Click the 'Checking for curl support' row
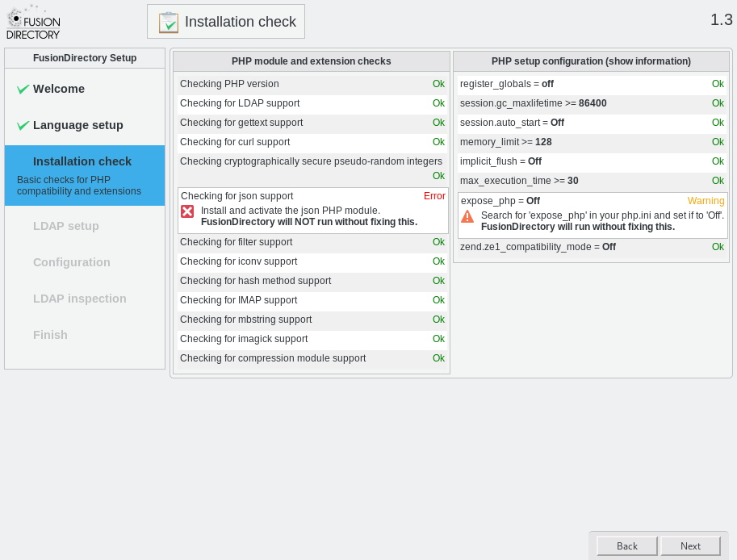737x560 pixels. (x=312, y=142)
